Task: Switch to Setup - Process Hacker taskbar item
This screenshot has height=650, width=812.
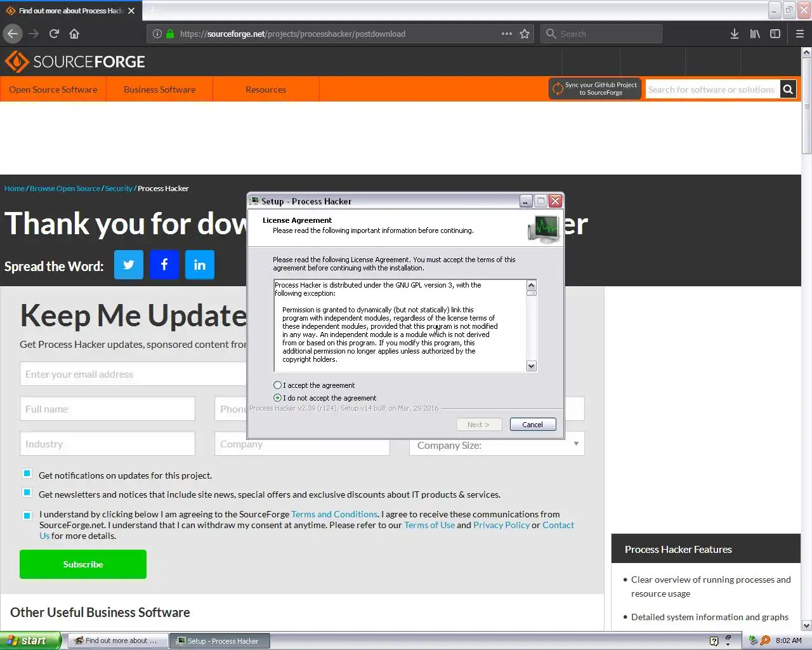Action: tap(220, 641)
